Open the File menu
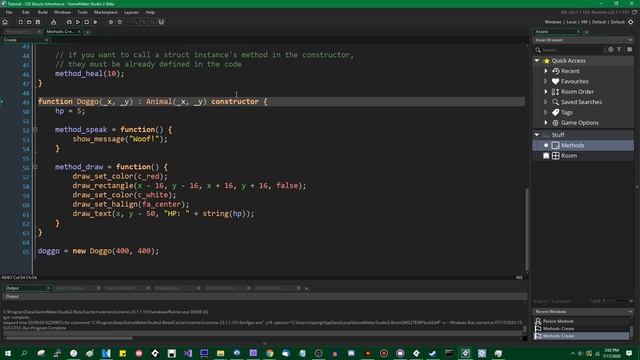 click(9, 12)
